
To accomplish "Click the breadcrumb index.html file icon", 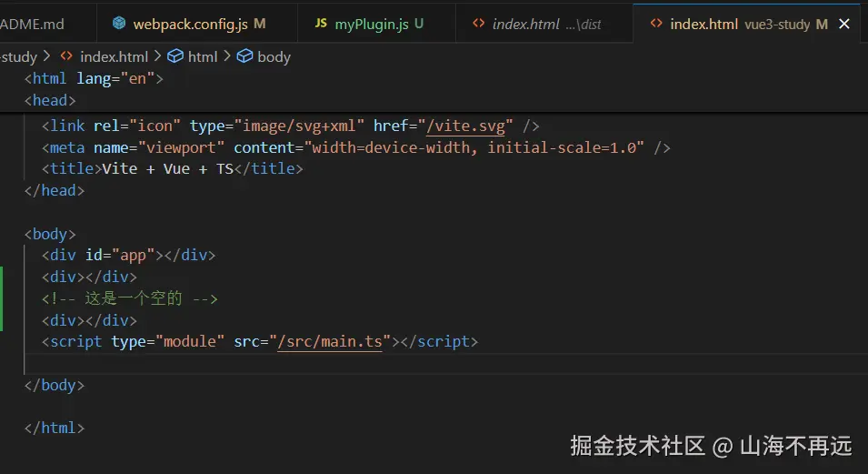I will tap(65, 56).
